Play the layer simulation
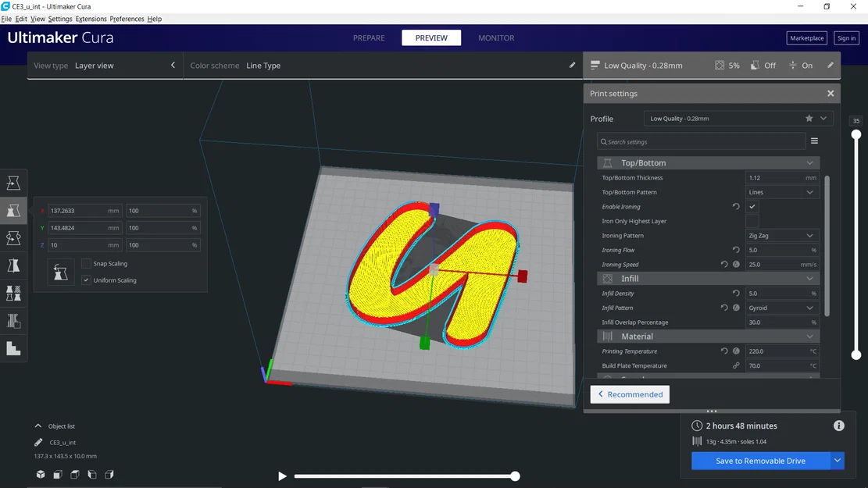This screenshot has height=488, width=868. click(282, 476)
